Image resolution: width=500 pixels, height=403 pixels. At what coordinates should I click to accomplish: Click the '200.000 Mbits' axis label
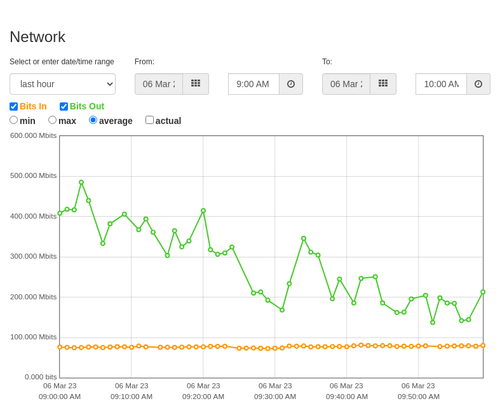(33, 297)
